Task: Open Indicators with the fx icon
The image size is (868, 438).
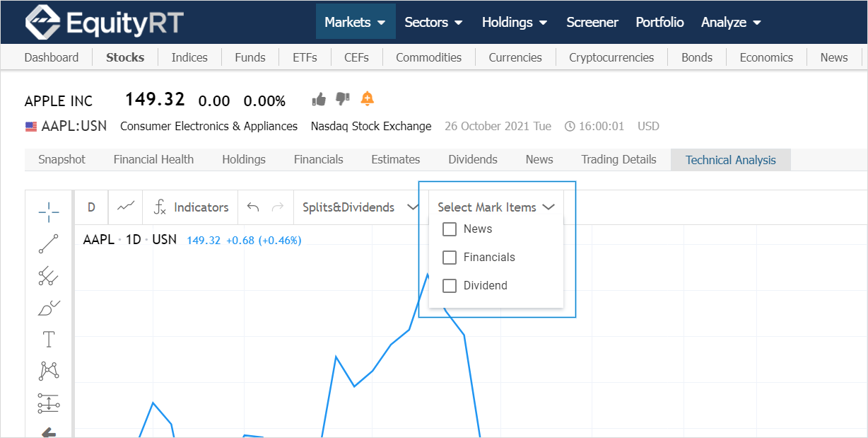Action: (191, 207)
